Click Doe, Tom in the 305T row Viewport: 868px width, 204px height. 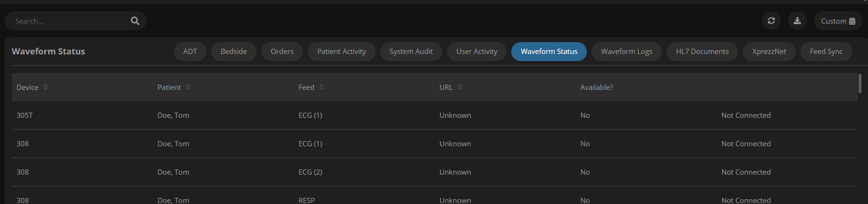pos(173,115)
